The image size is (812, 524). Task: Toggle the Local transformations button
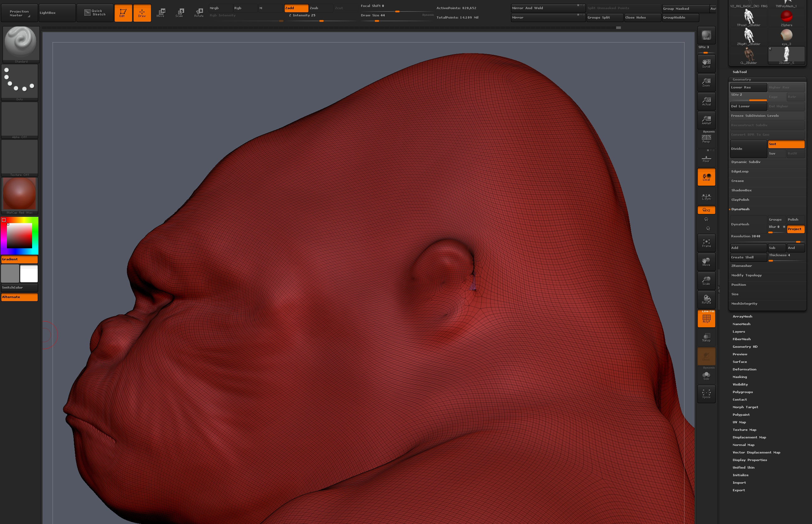click(706, 177)
